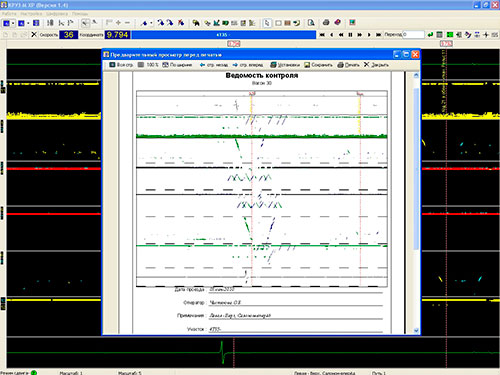This screenshot has height=375, width=500.
Task: Click green enter arrow beside Переход field
Action: (x=430, y=35)
